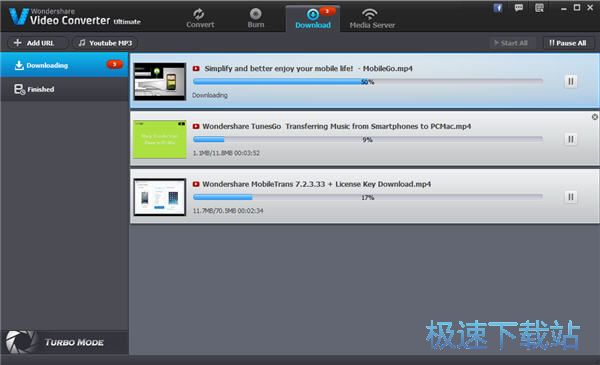Open the Facebook icon in title bar

pos(497,8)
